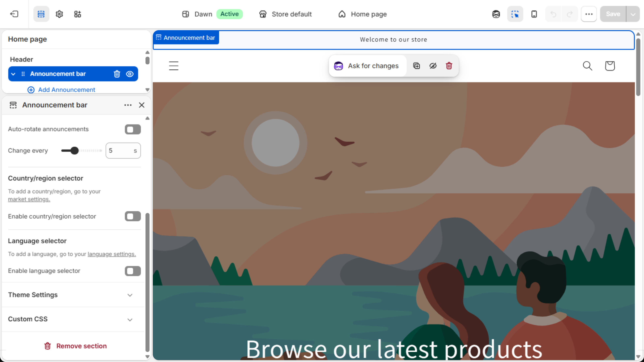Open the Store default market selector
644x362 pixels.
tap(286, 14)
